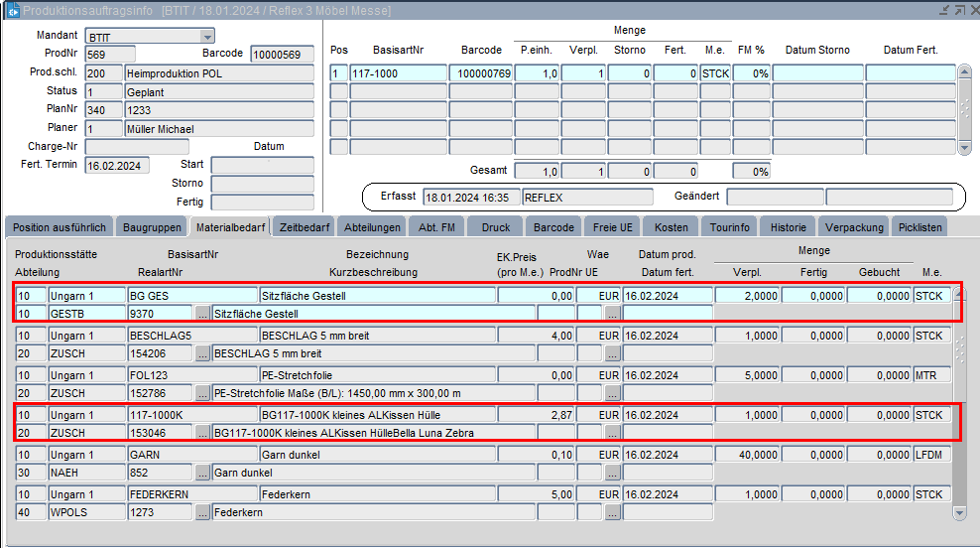This screenshot has height=548, width=980.
Task: Click the restore-down arrow icon in title bar
Action: tap(942, 10)
